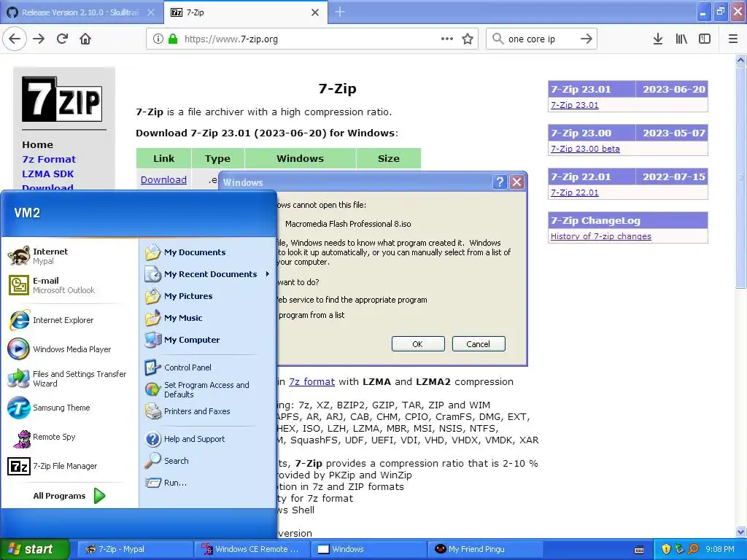
Task: Open Internet Explorer from Start menu
Action: click(52, 320)
